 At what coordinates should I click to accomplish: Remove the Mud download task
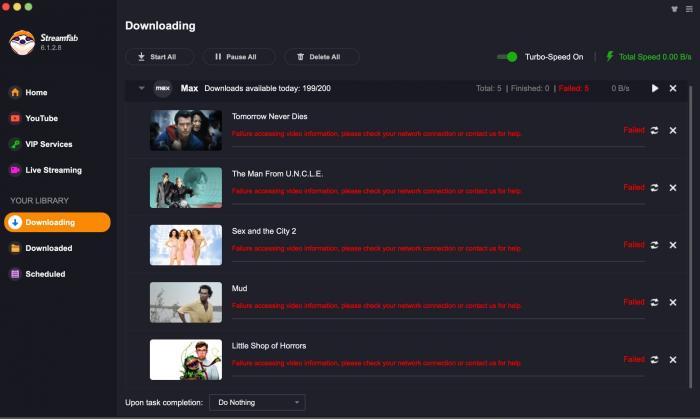tap(673, 302)
